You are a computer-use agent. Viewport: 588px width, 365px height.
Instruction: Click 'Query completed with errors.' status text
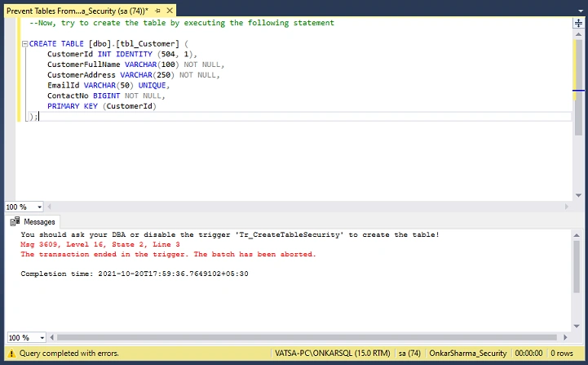[69, 354]
